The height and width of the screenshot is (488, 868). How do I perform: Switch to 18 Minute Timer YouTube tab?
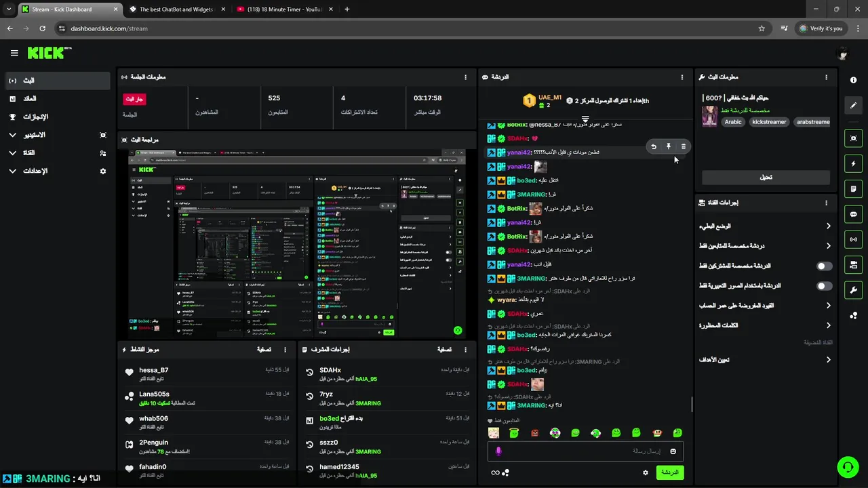283,9
